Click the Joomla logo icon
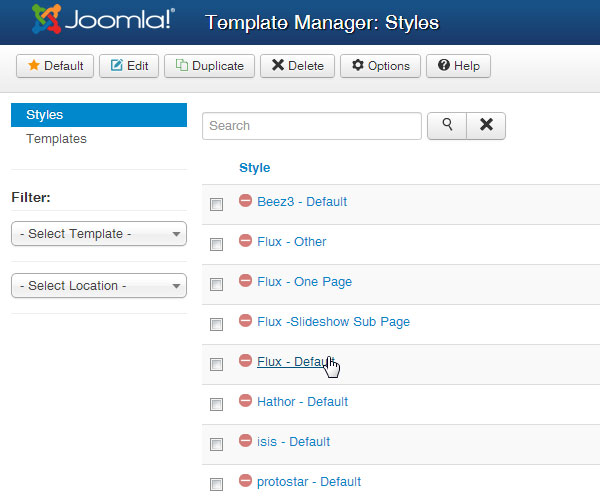Screen dimensions: 600x502 tap(46, 19)
